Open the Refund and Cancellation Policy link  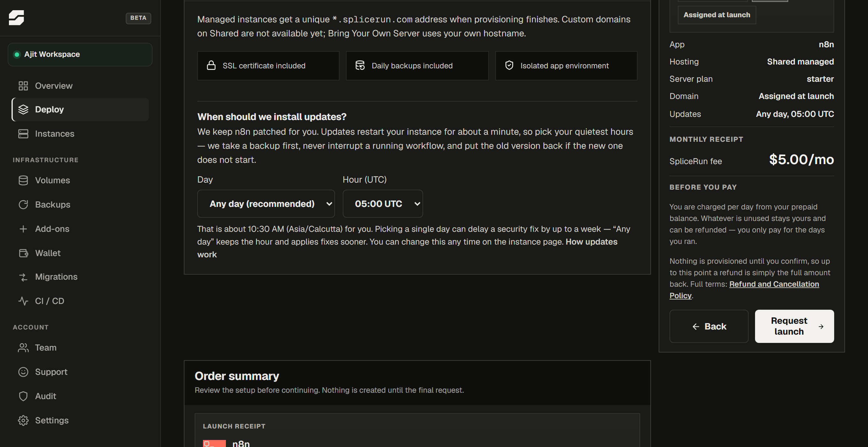pos(744,290)
